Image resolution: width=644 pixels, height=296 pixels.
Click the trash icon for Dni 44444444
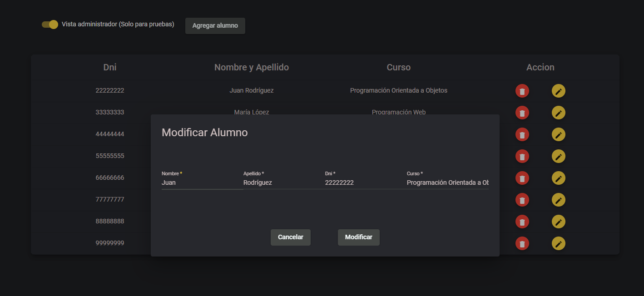coord(522,134)
